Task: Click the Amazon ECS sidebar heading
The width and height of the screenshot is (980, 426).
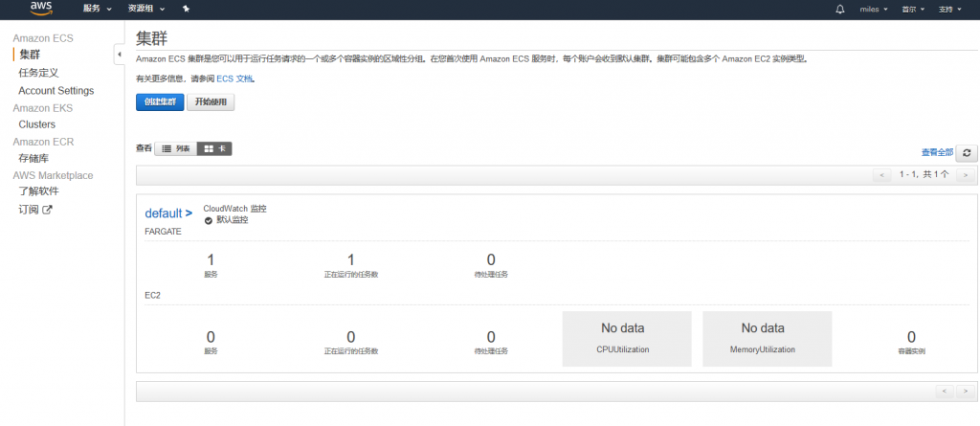Action: click(43, 38)
